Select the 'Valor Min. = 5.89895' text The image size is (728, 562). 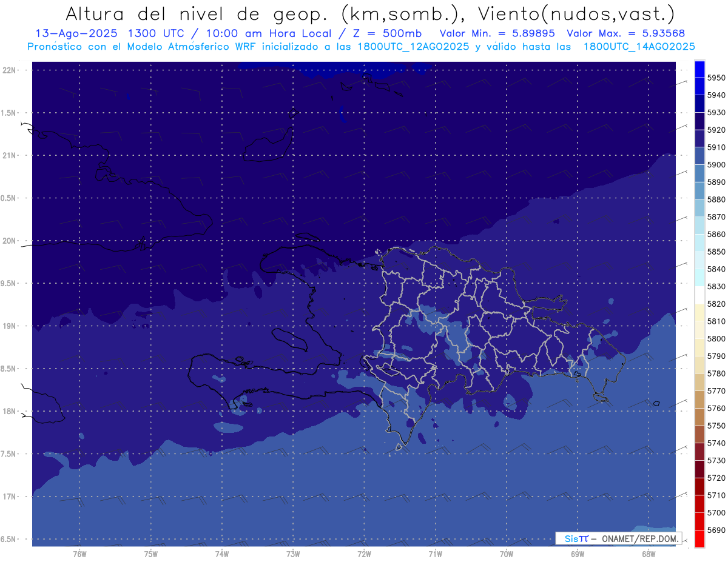(x=497, y=33)
